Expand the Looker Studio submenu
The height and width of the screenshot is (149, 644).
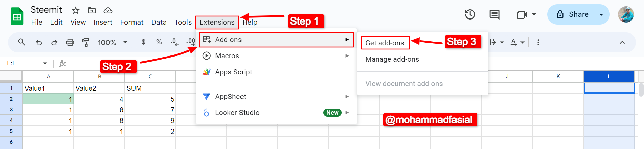coord(347,113)
